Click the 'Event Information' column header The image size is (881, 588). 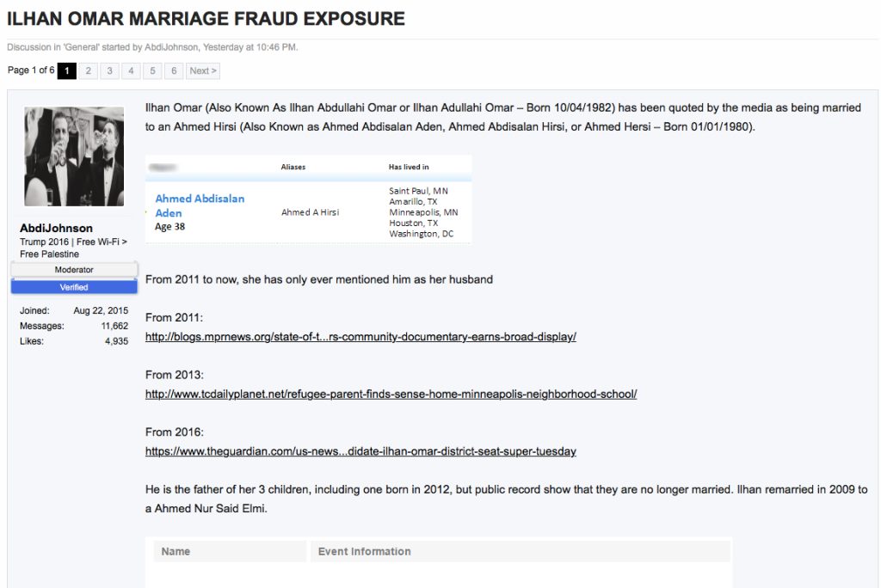click(x=365, y=551)
